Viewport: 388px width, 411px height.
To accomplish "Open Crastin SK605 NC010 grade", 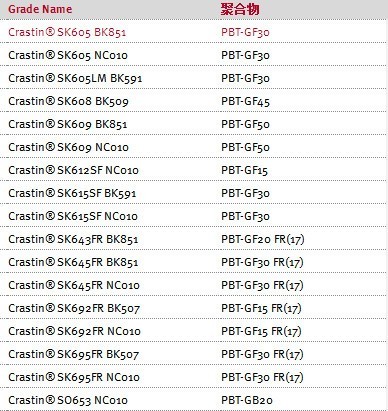I will click(68, 55).
